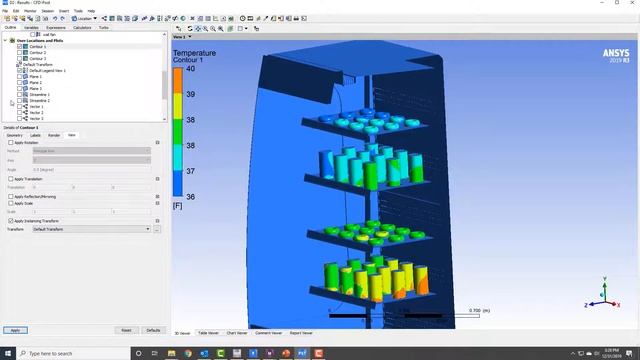640x360 pixels.
Task: Click the rotate view icon in viewer toolbar
Action: pos(190,29)
